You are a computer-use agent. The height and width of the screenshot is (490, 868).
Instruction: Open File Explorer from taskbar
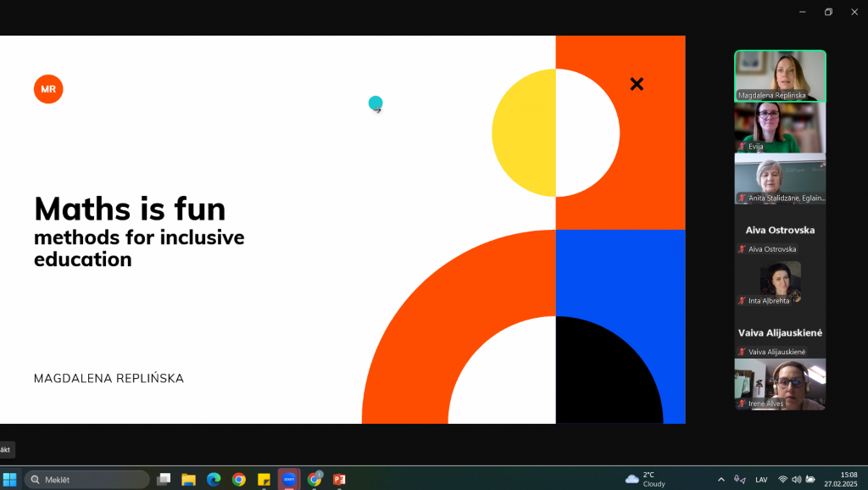188,479
